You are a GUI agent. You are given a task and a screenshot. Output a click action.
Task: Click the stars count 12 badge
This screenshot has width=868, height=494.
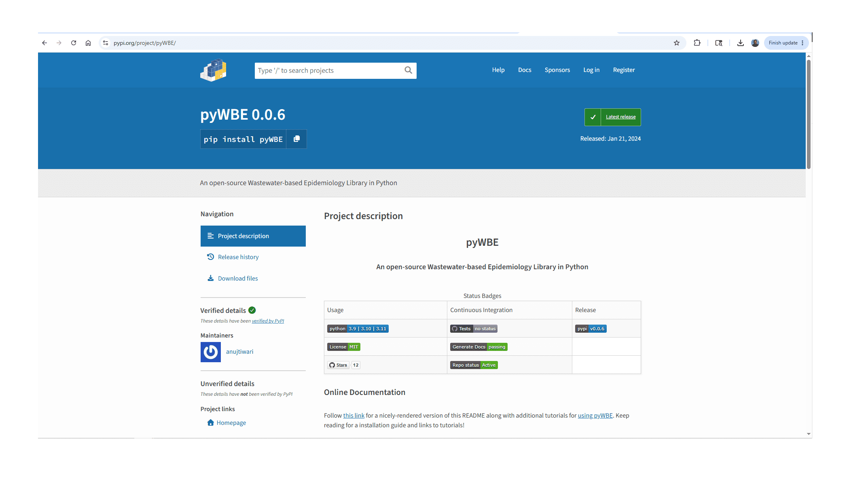point(356,365)
